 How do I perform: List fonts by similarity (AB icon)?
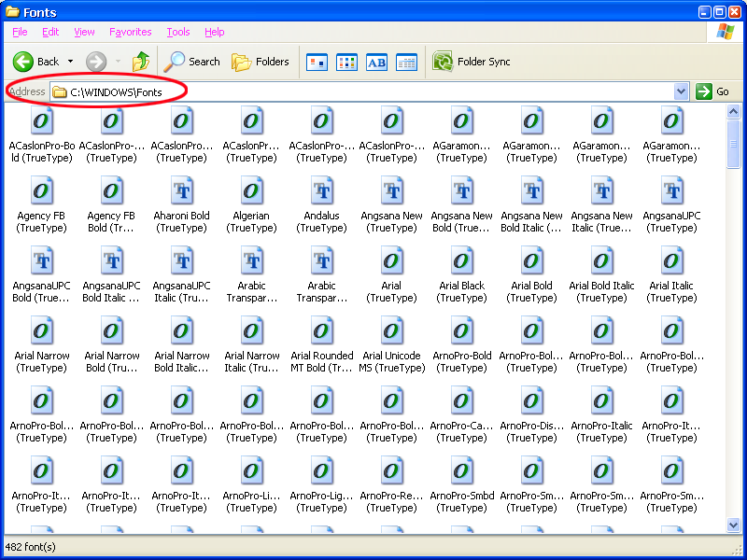(x=376, y=63)
